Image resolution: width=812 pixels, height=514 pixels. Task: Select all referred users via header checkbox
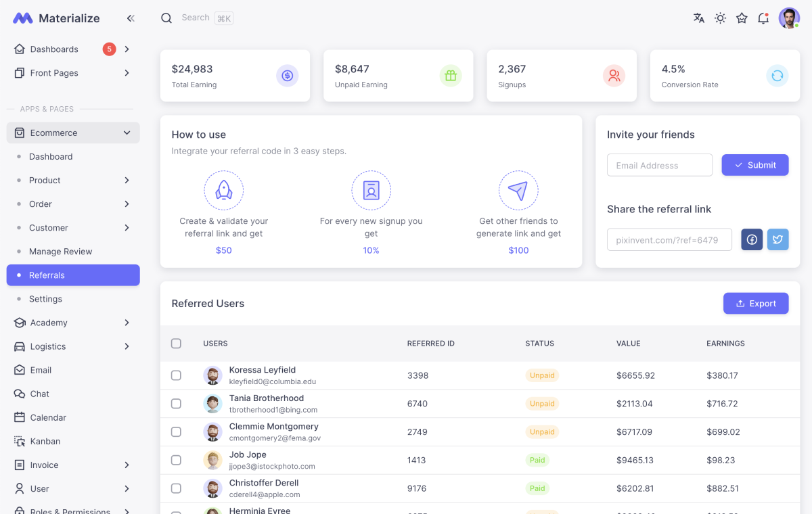(x=176, y=343)
